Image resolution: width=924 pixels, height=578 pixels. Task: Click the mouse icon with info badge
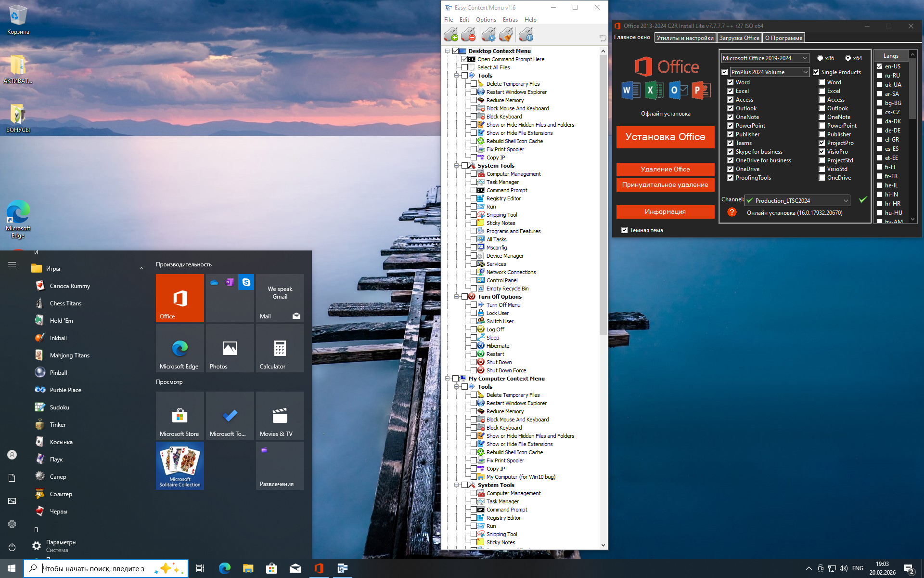point(526,35)
